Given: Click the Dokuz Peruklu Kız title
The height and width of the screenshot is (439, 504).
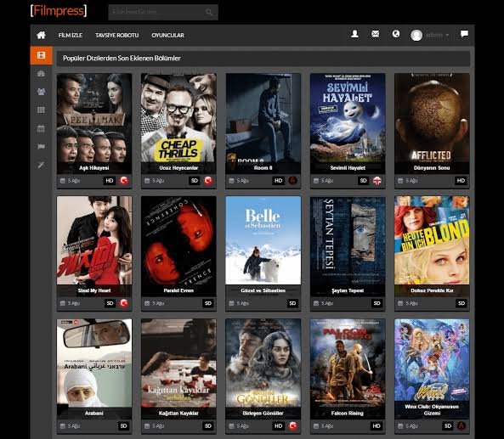Looking at the screenshot, I should coord(432,290).
